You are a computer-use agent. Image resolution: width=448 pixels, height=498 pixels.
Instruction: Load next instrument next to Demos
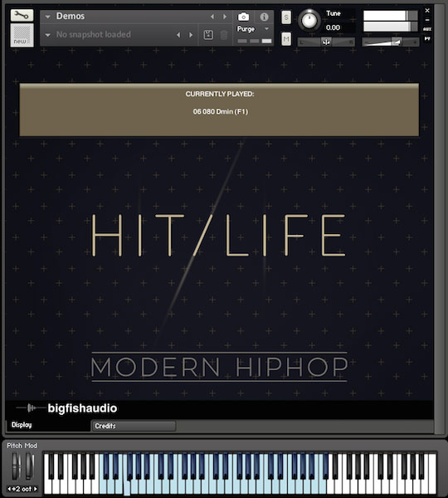coord(225,17)
